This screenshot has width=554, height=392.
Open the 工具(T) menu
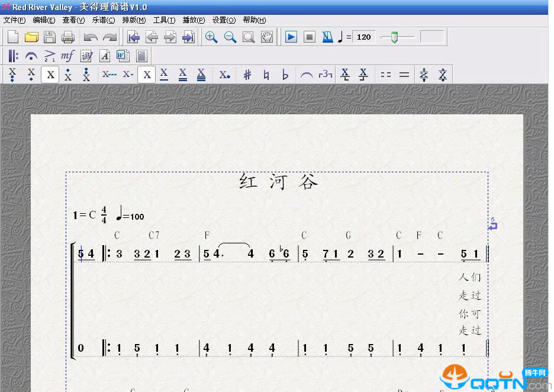click(164, 20)
